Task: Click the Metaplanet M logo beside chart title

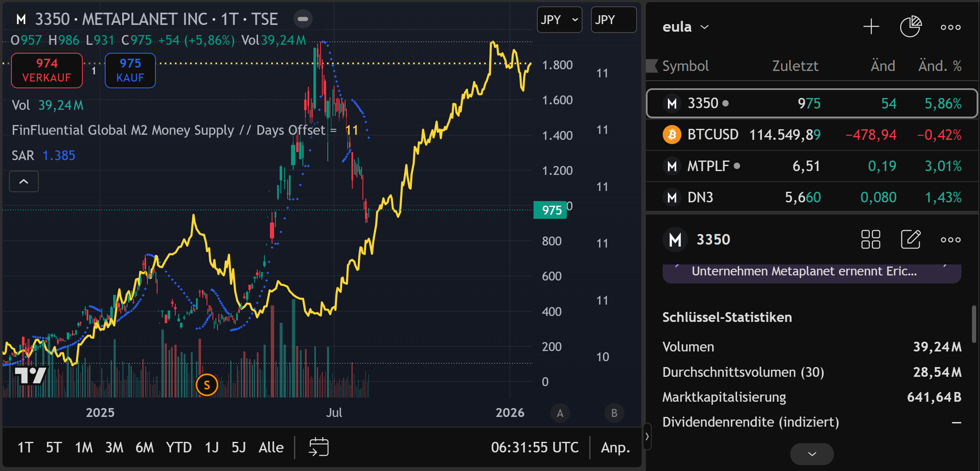Action: pyautogui.click(x=21, y=19)
